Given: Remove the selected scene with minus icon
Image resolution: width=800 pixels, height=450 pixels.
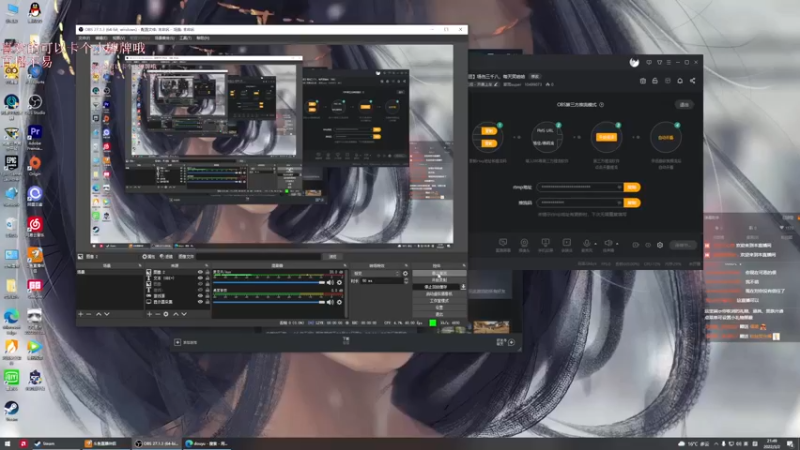Looking at the screenshot, I should pos(89,314).
